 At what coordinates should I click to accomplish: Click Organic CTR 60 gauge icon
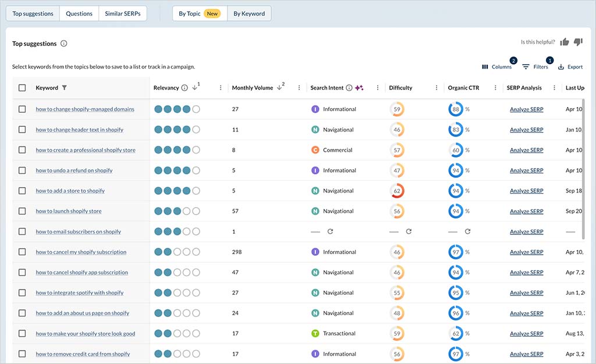pyautogui.click(x=456, y=150)
